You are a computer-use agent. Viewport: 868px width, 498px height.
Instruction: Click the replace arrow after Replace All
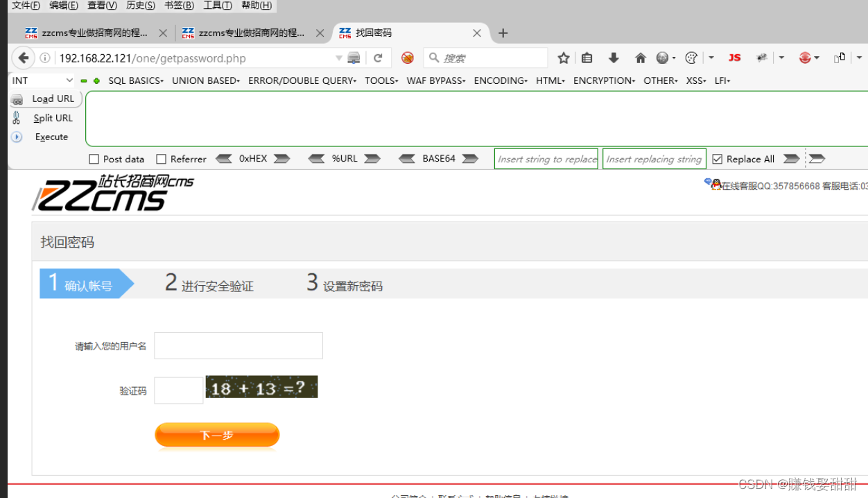click(x=791, y=159)
